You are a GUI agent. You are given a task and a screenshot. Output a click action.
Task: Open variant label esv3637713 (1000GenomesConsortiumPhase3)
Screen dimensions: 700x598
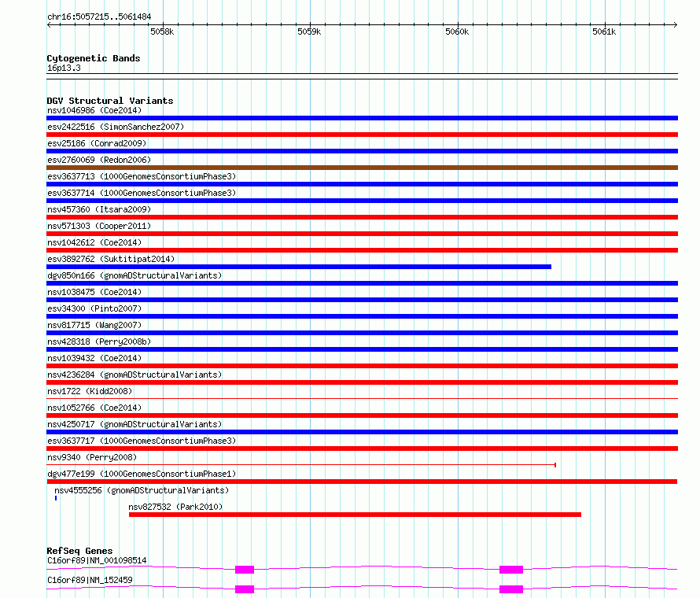point(142,176)
